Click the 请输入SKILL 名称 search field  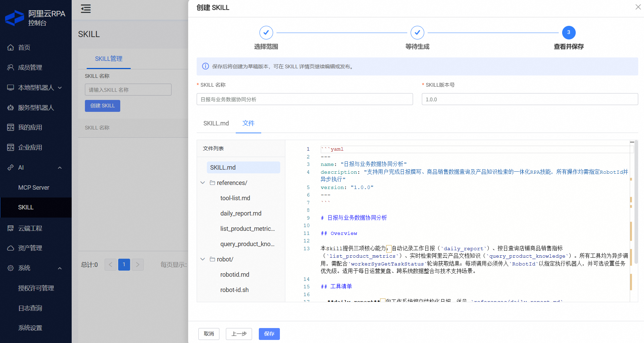coord(128,90)
